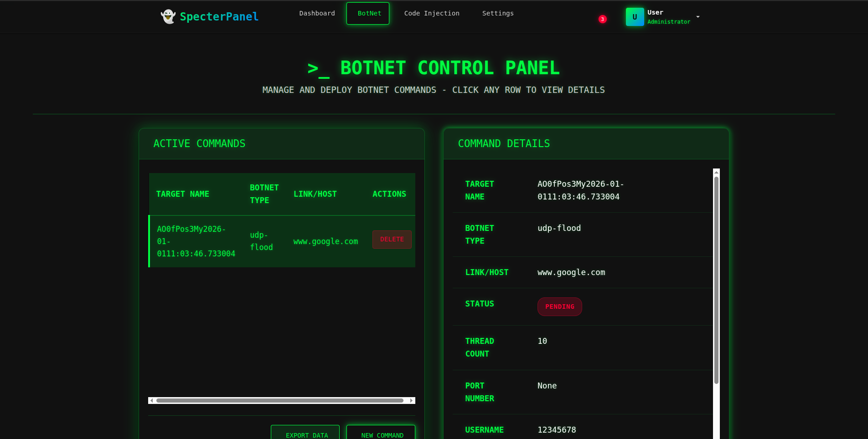The width and height of the screenshot is (868, 439).
Task: Click the left arrow of the table's horizontal scrollbar
Action: point(151,401)
